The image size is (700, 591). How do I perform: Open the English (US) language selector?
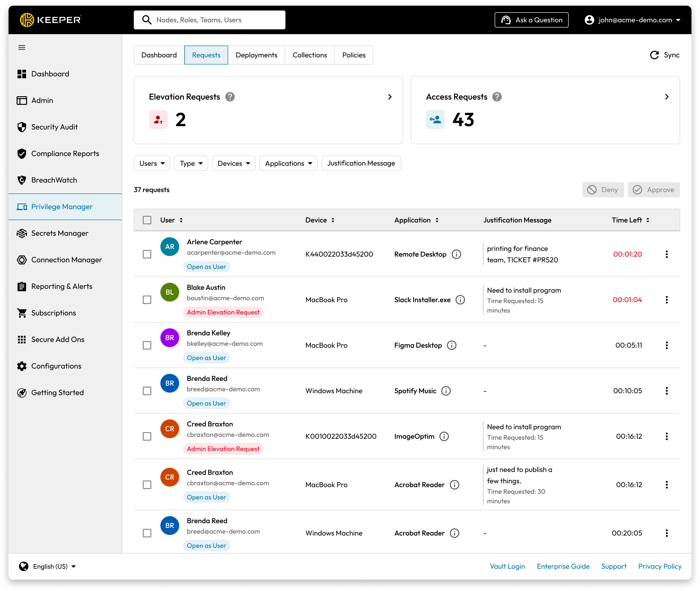50,566
